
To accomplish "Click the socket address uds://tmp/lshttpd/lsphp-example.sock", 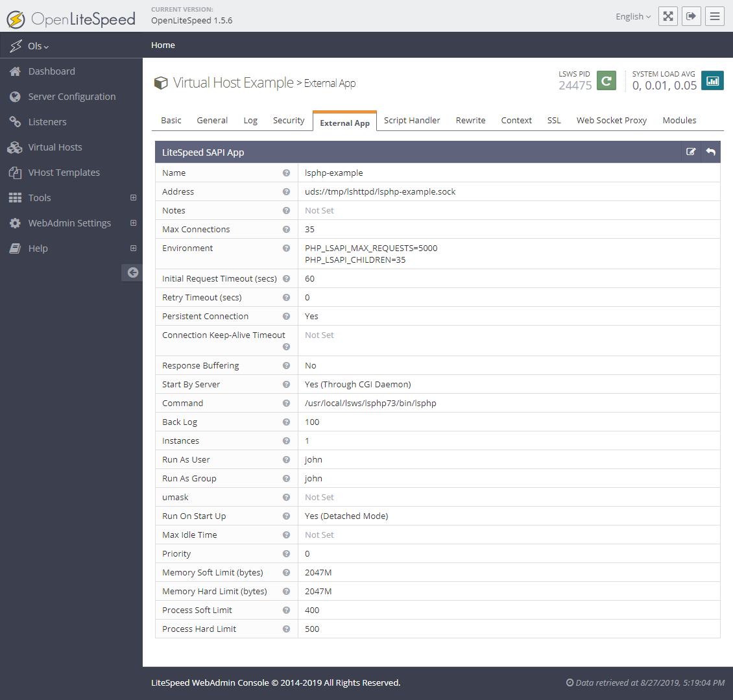I will tap(380, 192).
